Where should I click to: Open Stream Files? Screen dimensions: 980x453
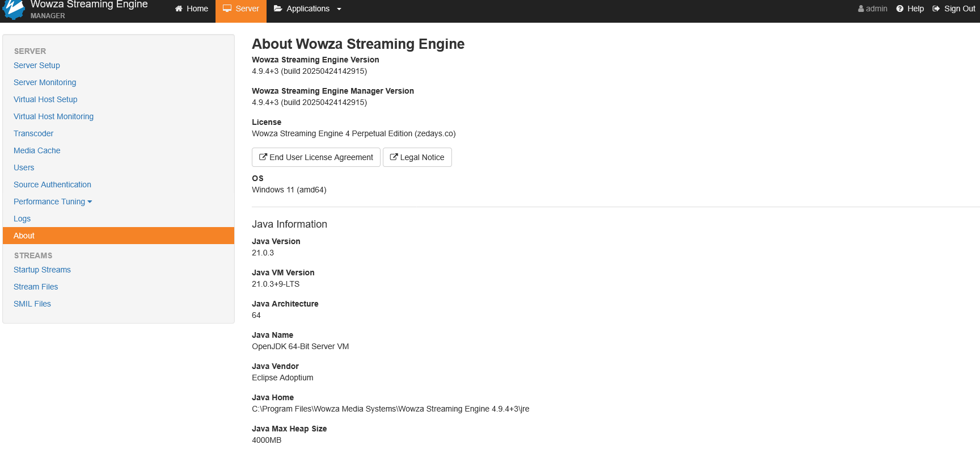point(36,287)
